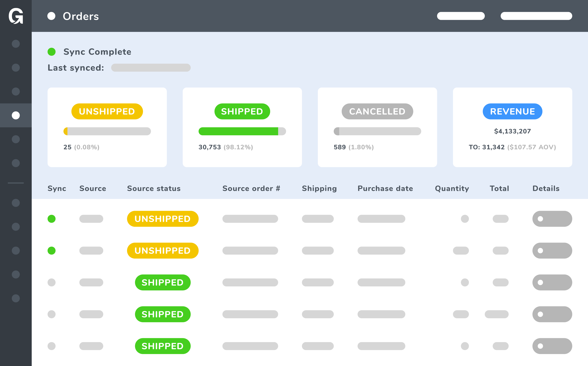Click first row green sync indicator
Screen dimensions: 588x366
pos(51,219)
